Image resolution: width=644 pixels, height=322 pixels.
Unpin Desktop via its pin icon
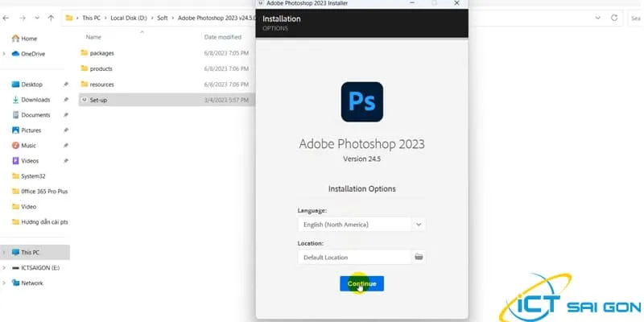pyautogui.click(x=66, y=85)
